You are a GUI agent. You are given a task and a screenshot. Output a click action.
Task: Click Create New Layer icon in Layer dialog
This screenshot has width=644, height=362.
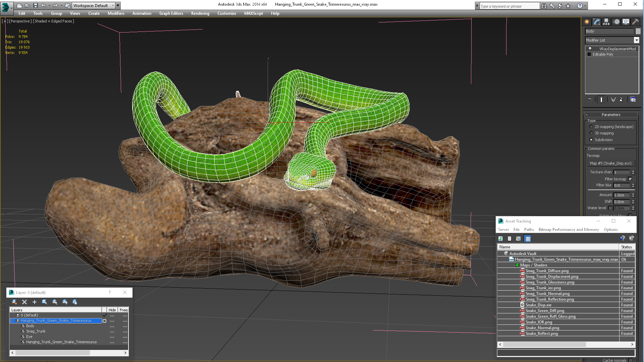(14, 302)
